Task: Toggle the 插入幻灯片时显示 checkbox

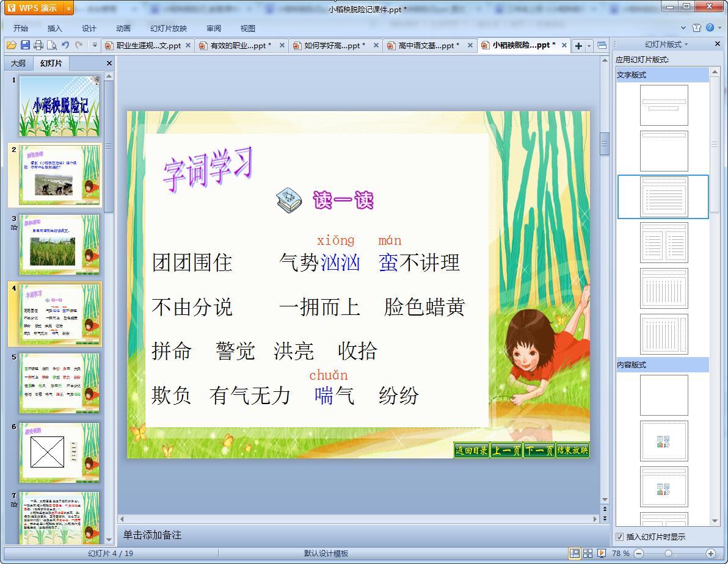Action: tap(620, 537)
